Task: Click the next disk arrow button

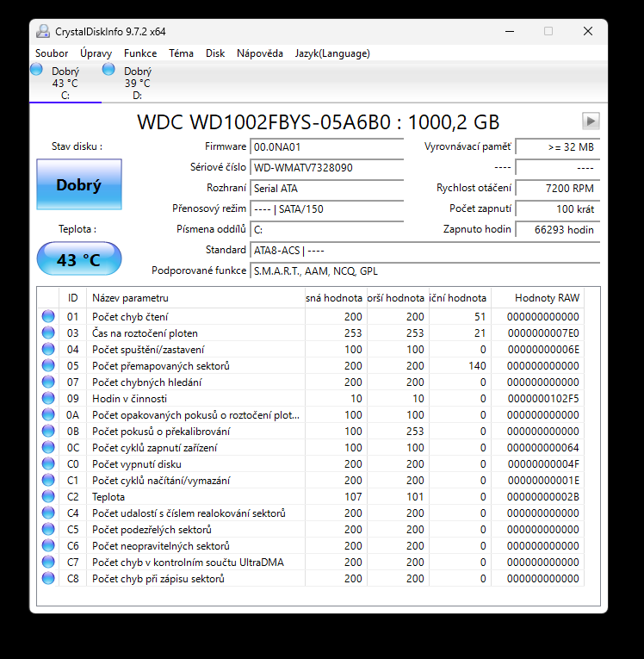Action: click(x=591, y=121)
